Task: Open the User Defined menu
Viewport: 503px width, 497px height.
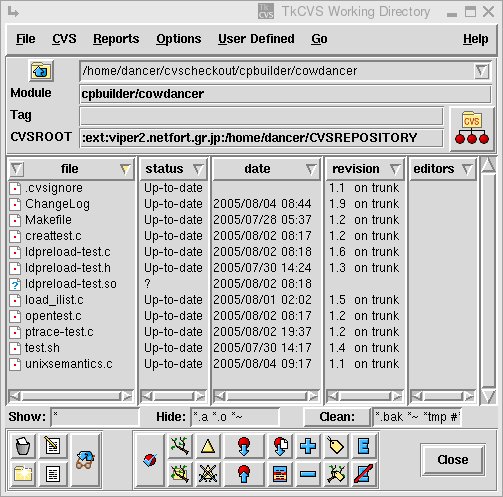Action: [x=256, y=39]
